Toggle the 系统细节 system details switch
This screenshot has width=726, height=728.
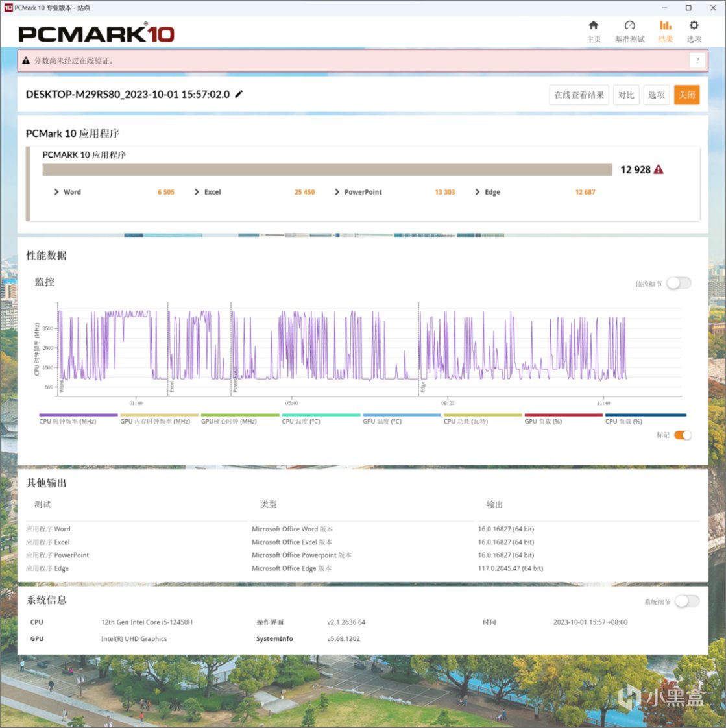click(x=687, y=601)
